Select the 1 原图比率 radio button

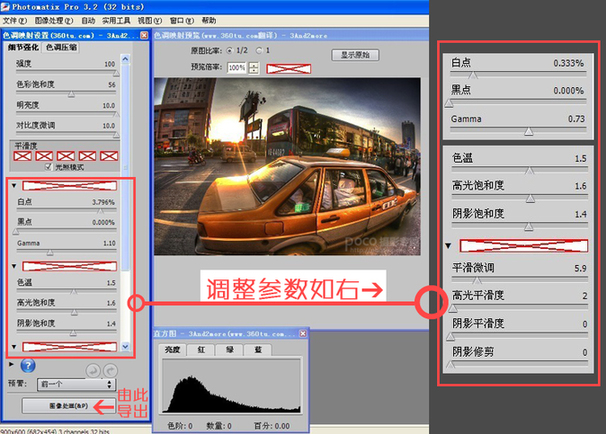(258, 49)
